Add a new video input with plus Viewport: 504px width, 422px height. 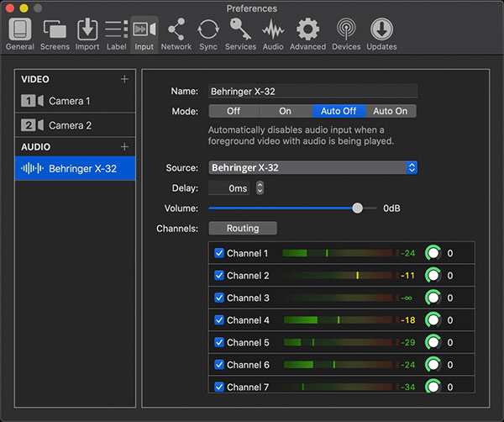pyautogui.click(x=124, y=79)
